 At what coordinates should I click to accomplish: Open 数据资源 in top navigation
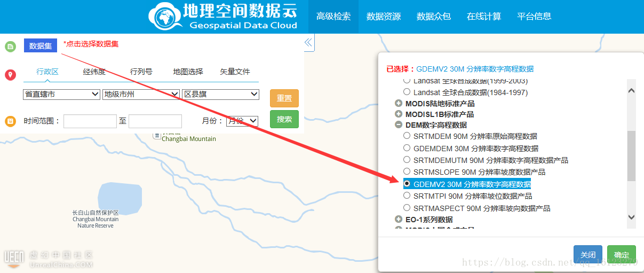384,17
